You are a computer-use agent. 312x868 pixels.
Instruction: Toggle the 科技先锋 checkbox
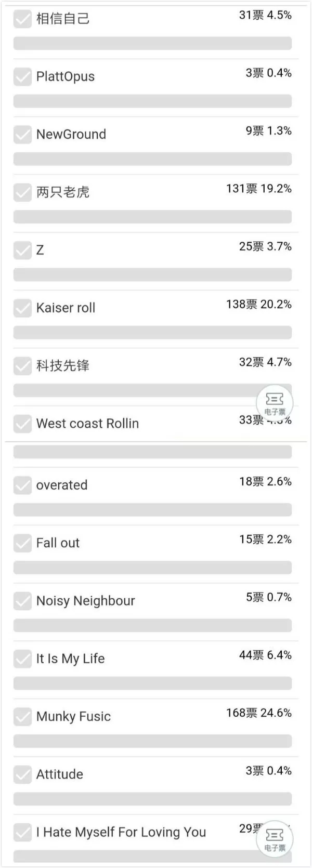pyautogui.click(x=22, y=366)
